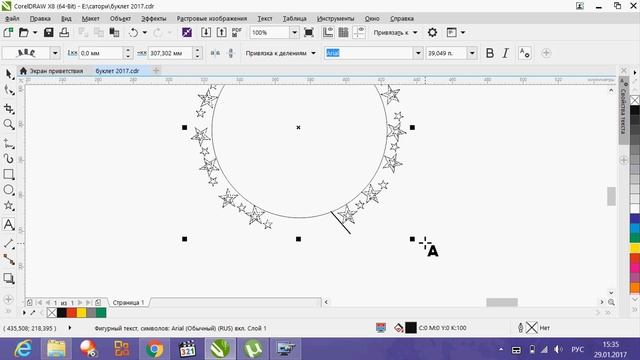Screen dimensions: 640x360
Task: Open text properties A button
Action: coord(524,53)
